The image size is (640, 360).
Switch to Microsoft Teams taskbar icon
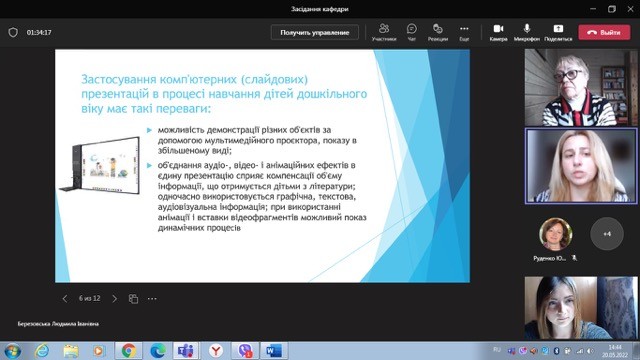pos(186,351)
